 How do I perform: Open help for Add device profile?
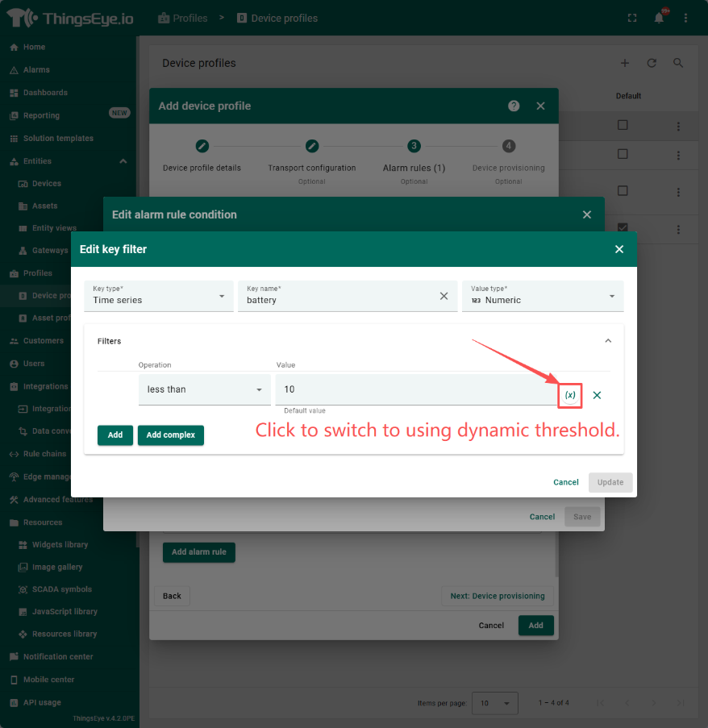pos(514,106)
